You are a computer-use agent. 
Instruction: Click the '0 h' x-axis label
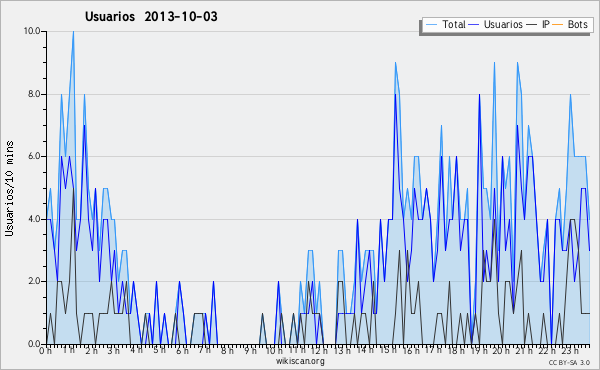coord(46,351)
